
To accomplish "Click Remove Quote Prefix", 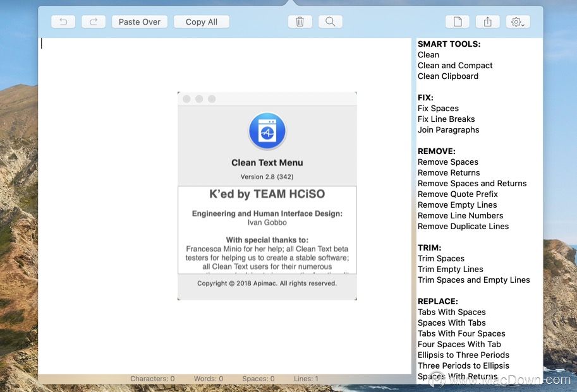I will (x=458, y=194).
